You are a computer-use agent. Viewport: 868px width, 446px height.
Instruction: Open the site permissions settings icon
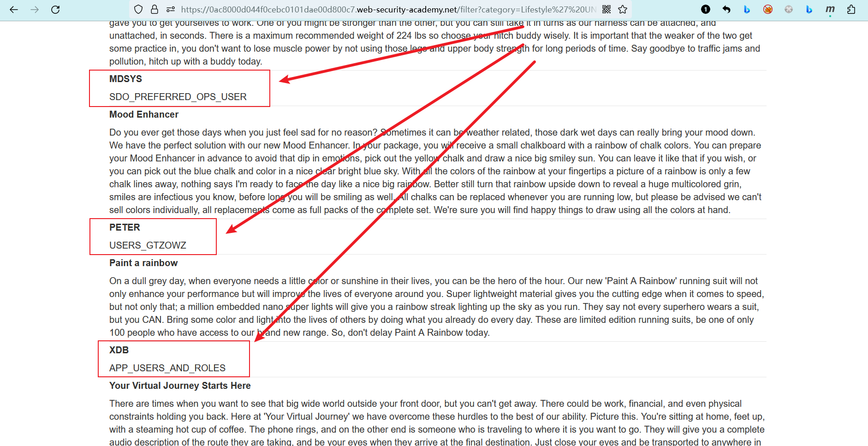point(171,9)
